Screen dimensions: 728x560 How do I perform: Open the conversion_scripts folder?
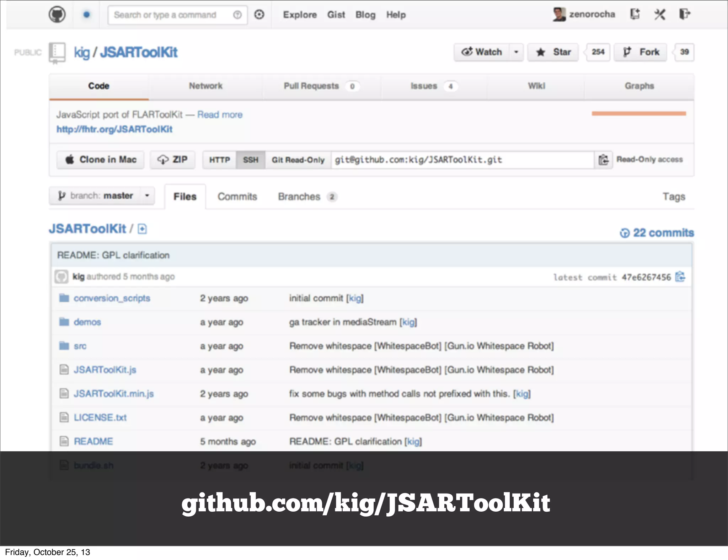[x=112, y=298]
